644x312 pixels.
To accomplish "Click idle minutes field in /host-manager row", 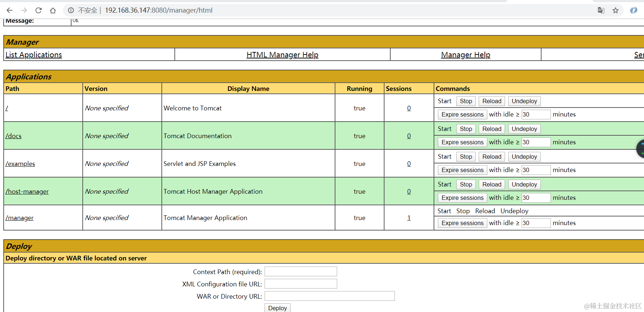I will click(536, 198).
